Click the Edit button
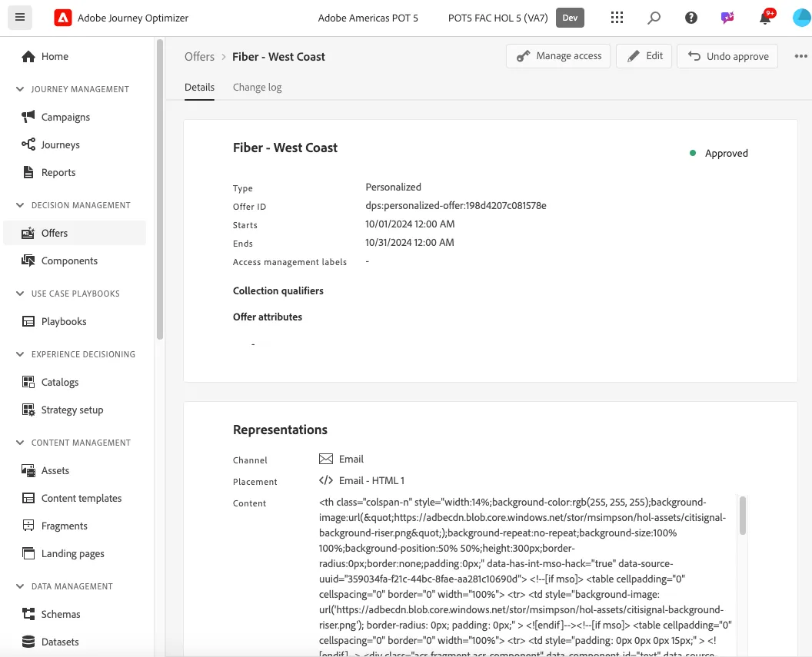 (x=644, y=56)
